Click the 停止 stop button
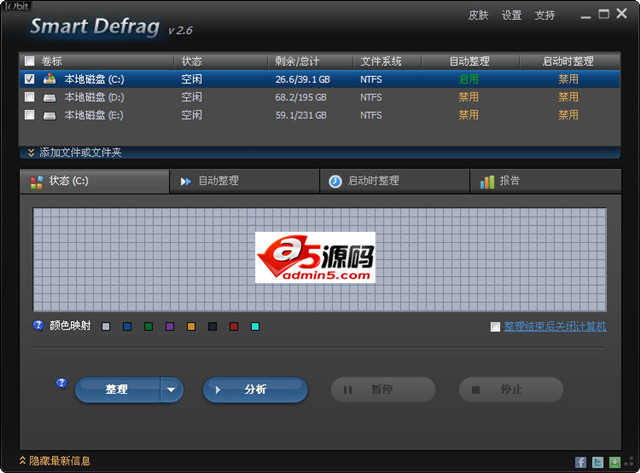Screen dimensions: 640x473 511,390
